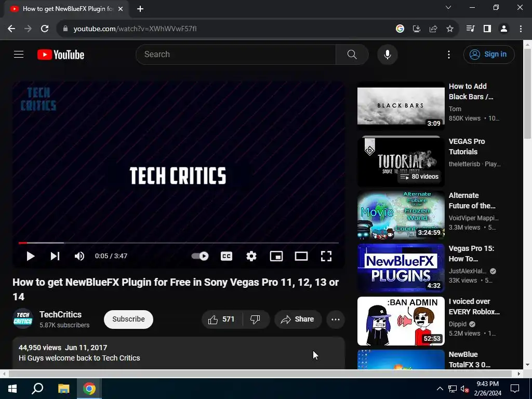Open Alternate Future video thumbnail
Viewport: 532px width, 399px height.
[401, 215]
